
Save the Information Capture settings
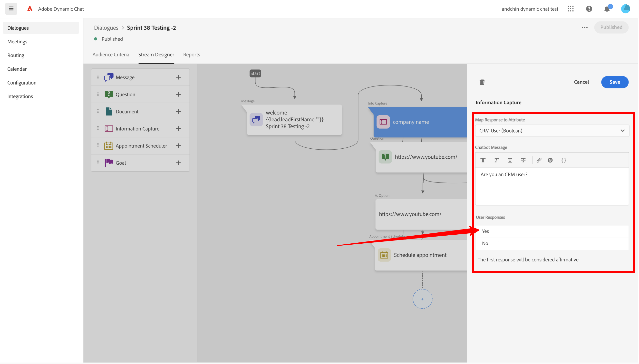coord(614,82)
